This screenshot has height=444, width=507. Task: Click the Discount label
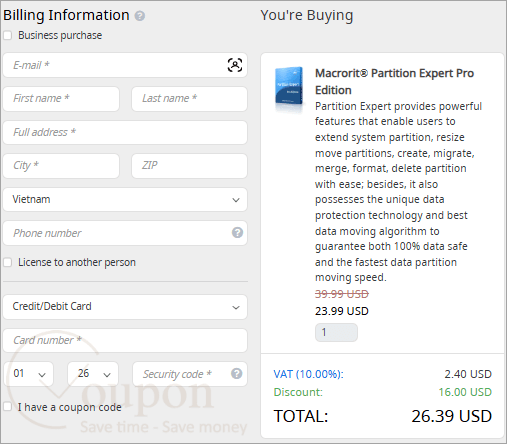[x=298, y=392]
